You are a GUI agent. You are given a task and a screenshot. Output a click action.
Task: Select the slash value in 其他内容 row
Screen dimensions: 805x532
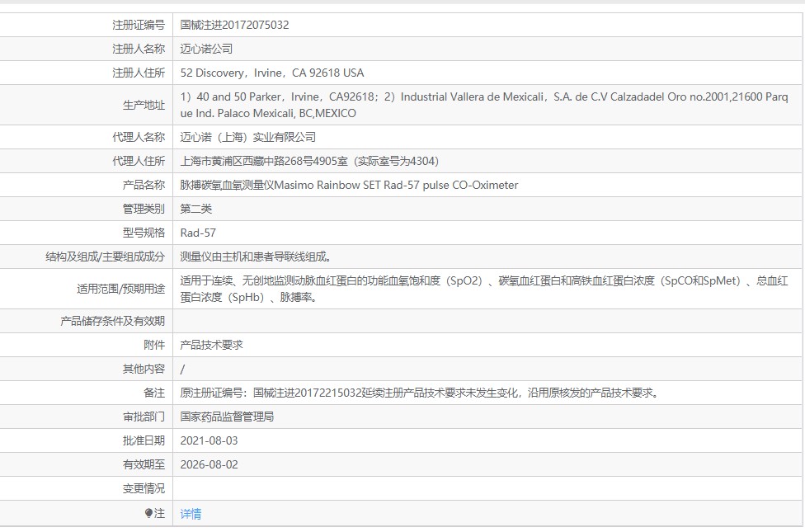183,369
